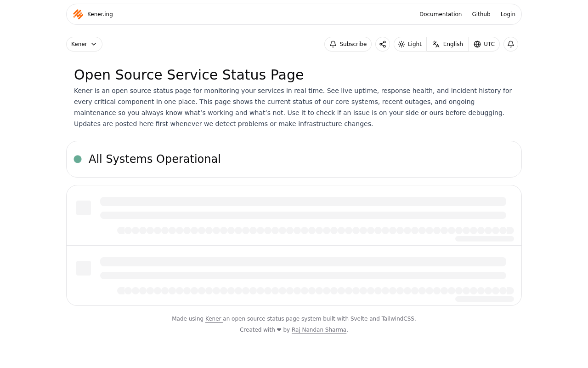This screenshot has height=368, width=588.
Task: Click the sun icon on the Light button
Action: (x=401, y=44)
